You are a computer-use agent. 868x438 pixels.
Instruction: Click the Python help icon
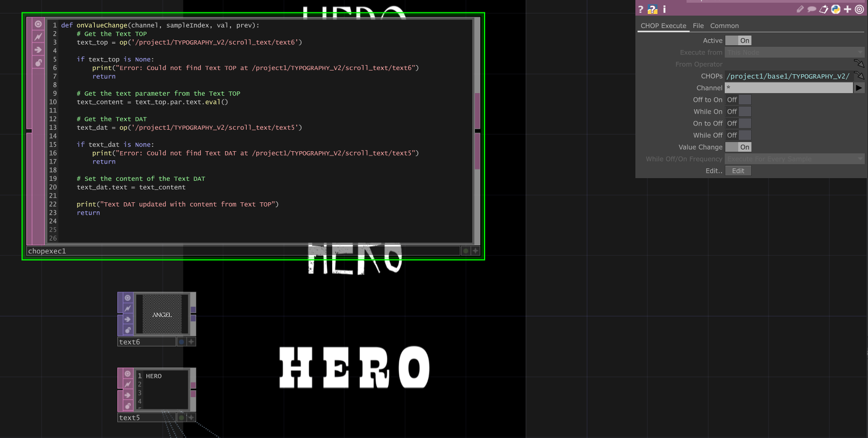[x=652, y=9]
